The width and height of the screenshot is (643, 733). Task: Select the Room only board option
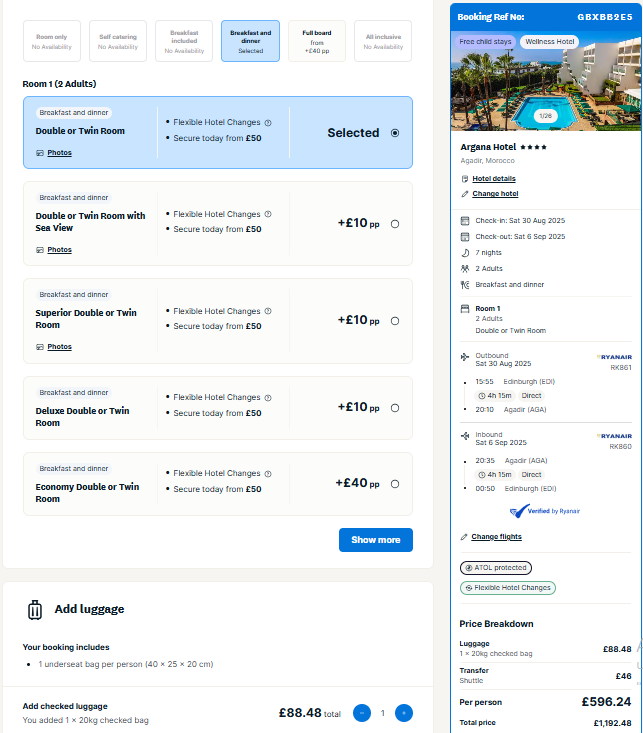click(52, 41)
